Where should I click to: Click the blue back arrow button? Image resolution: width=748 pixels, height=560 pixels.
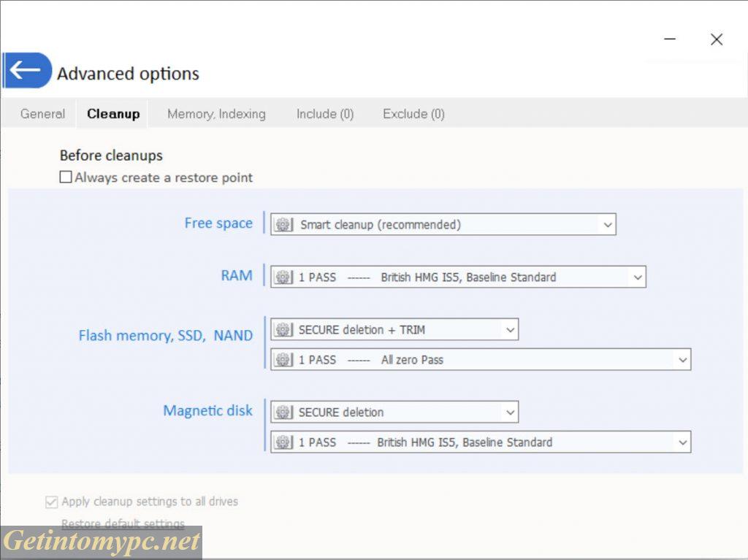26,71
